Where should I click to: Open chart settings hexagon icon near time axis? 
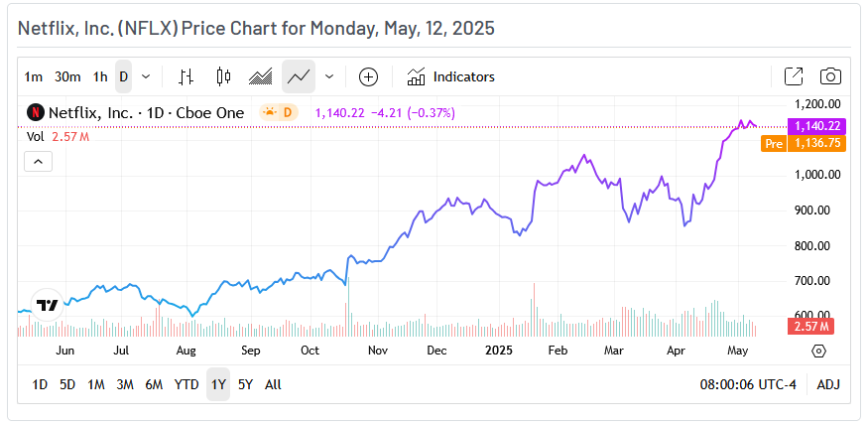coord(818,351)
